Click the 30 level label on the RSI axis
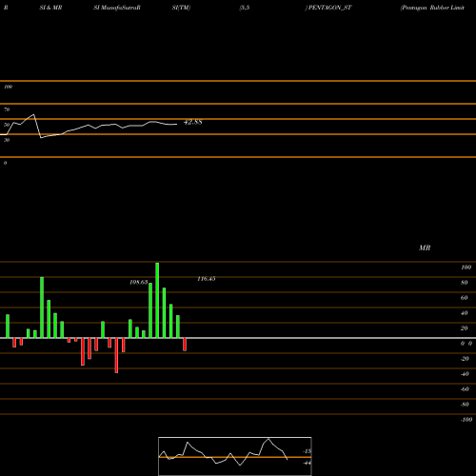476x476 pixels. pos(7,140)
